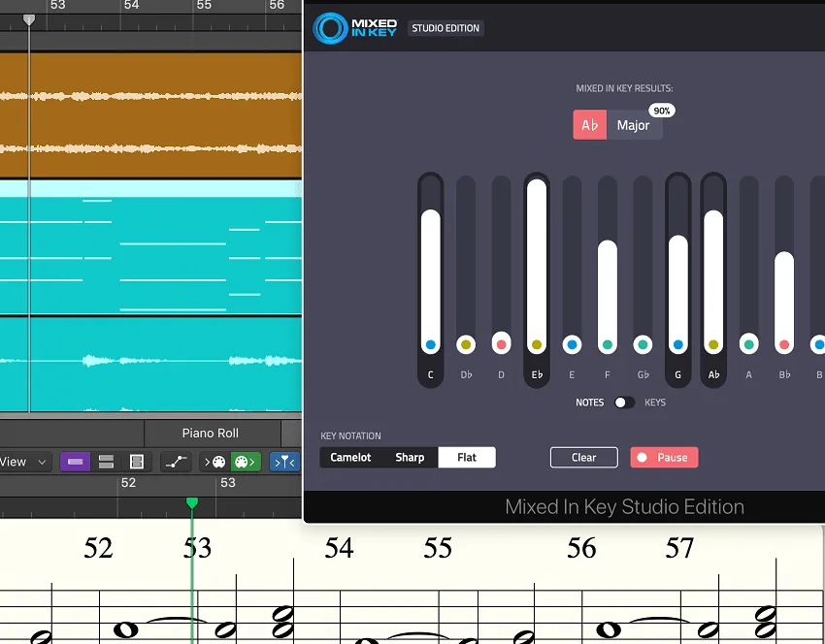Screen dimensions: 825x644
Task: Click the Mixed In Key logo icon
Action: (330, 28)
